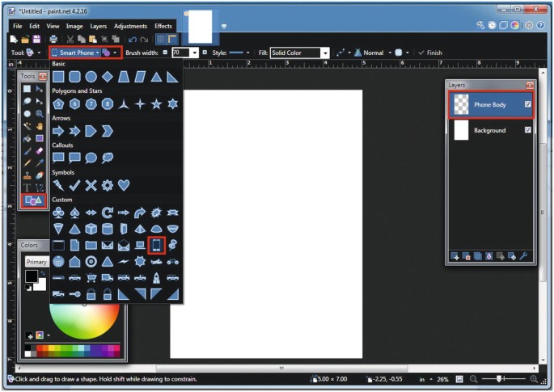Select the rocket shape in Custom
The image size is (554, 392).
[x=156, y=277]
